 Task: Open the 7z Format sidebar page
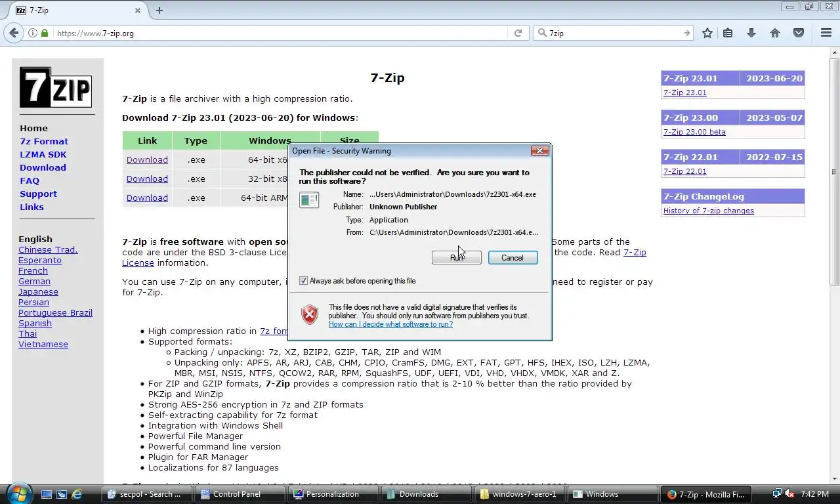(x=44, y=141)
